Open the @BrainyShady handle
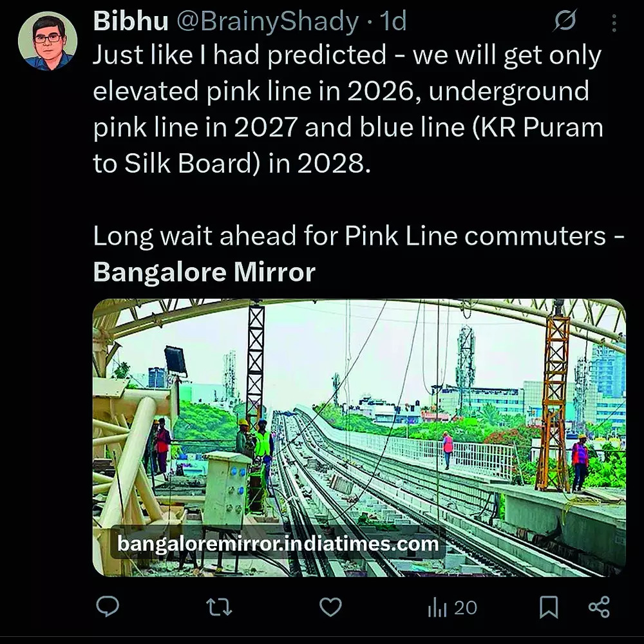This screenshot has width=644, height=644. (x=268, y=21)
